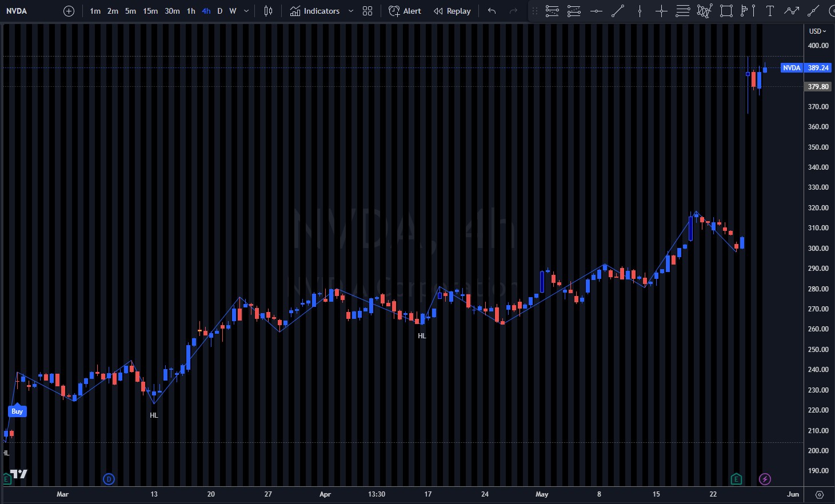The height and width of the screenshot is (504, 835).
Task: Select the cross line drawing tool
Action: (661, 11)
